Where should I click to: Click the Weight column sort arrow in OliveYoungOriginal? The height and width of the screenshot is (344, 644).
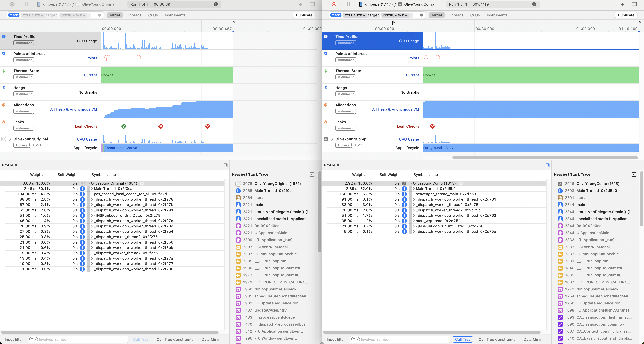click(x=47, y=175)
